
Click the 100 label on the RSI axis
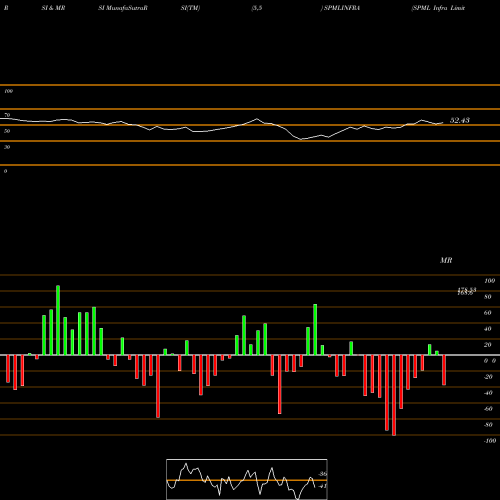point(8,91)
